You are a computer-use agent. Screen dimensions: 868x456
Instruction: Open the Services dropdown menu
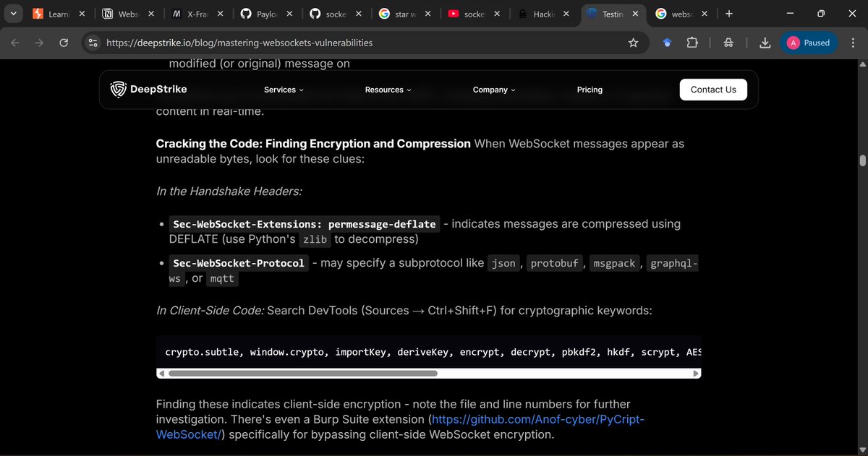coord(283,90)
